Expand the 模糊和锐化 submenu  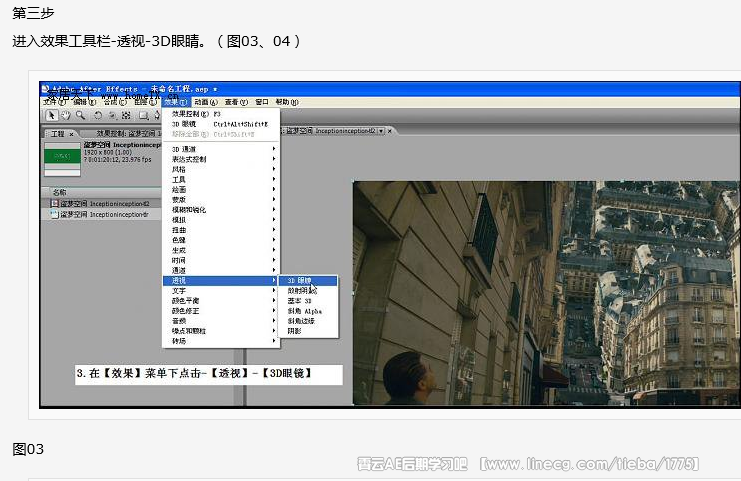click(x=221, y=210)
